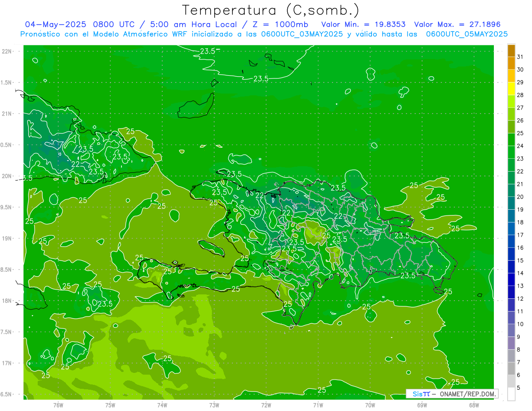Image resolution: width=532 pixels, height=411 pixels.
Task: Click the '68W' longitude axis label
Action: [x=474, y=405]
